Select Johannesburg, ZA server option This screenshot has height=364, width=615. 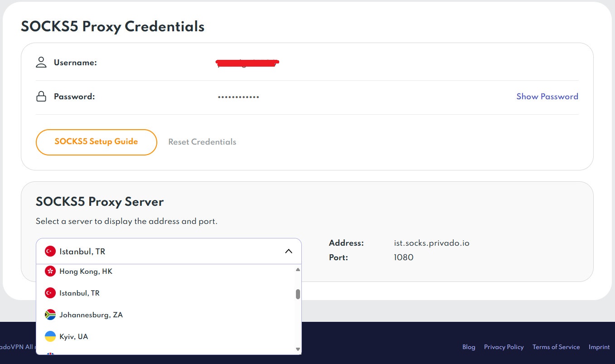click(165, 315)
